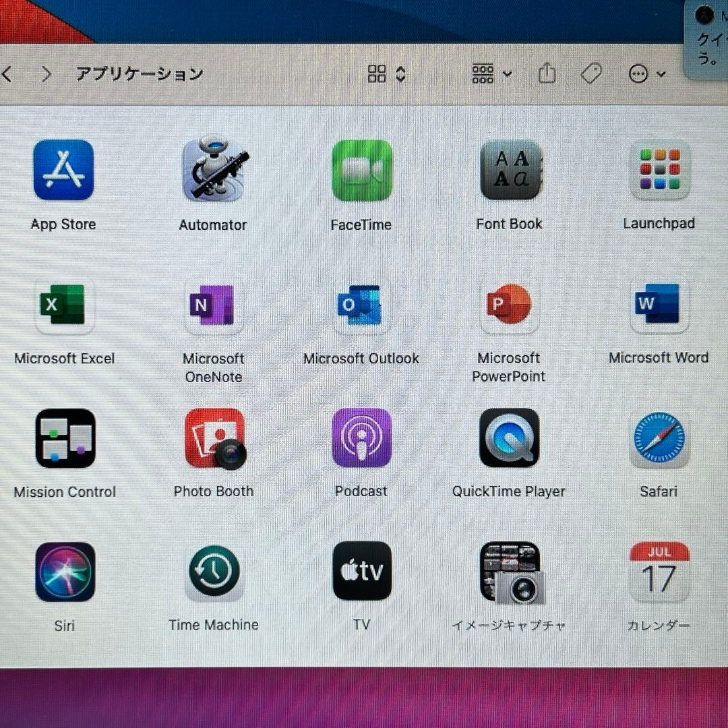This screenshot has width=728, height=728.
Task: Select the Mission Control icon
Action: tap(65, 438)
